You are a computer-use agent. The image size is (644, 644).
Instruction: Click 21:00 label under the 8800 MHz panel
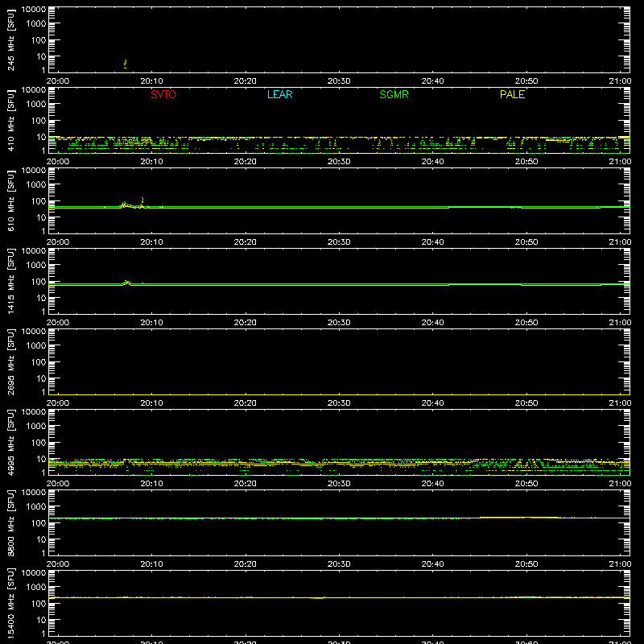point(620,564)
